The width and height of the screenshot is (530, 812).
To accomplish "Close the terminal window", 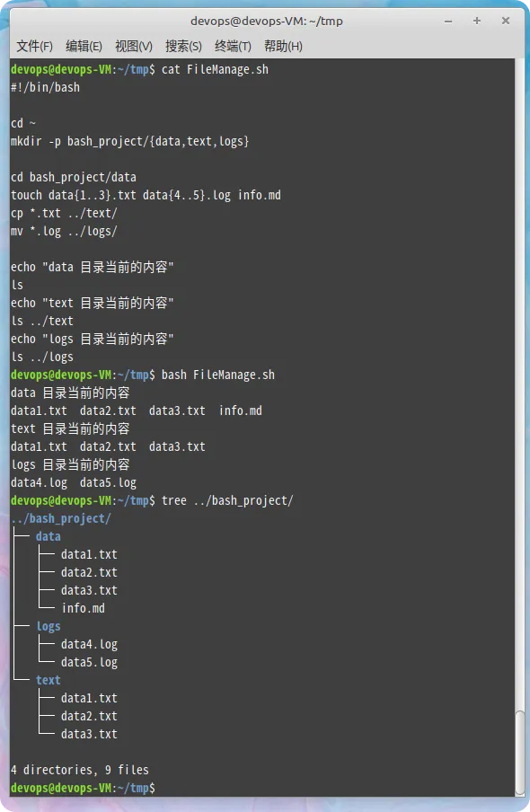I will tap(506, 21).
